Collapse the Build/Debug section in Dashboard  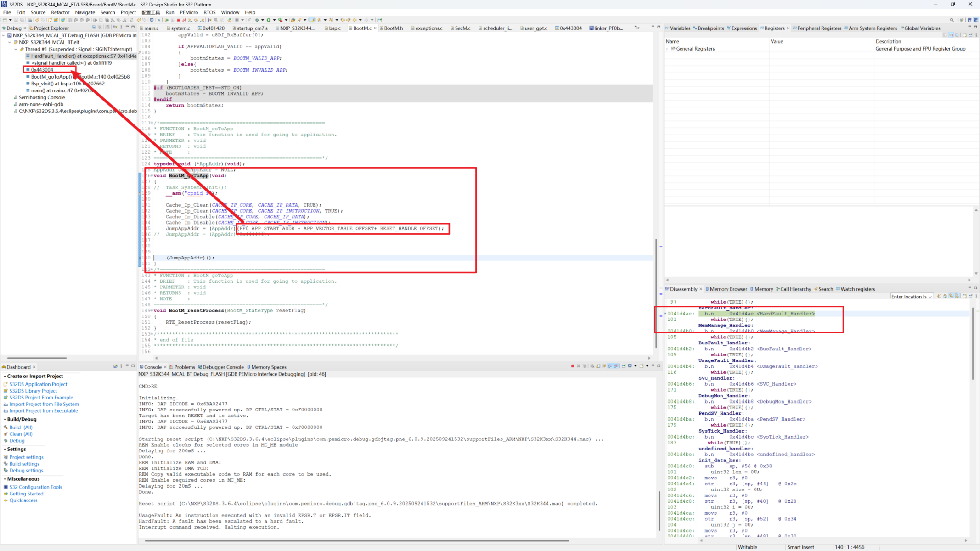click(x=5, y=419)
